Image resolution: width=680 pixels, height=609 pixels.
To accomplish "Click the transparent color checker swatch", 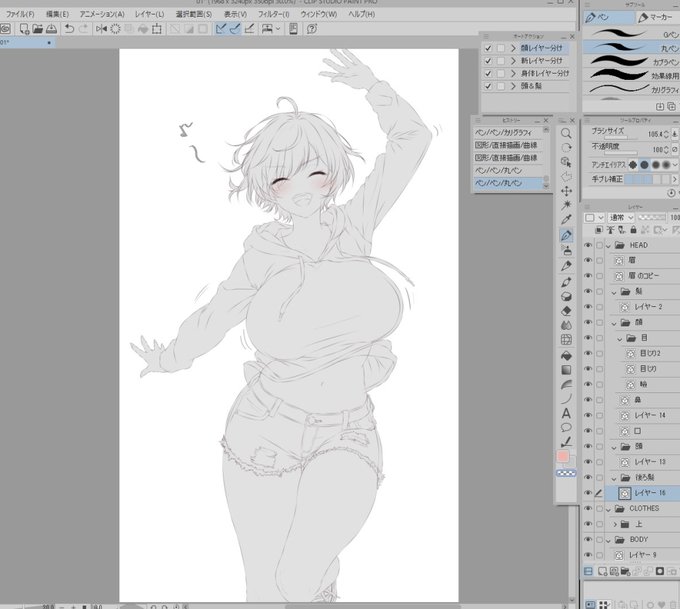I will [566, 473].
